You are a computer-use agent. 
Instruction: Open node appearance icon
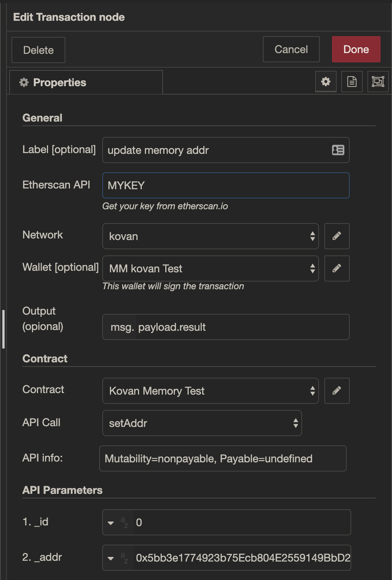click(x=378, y=82)
